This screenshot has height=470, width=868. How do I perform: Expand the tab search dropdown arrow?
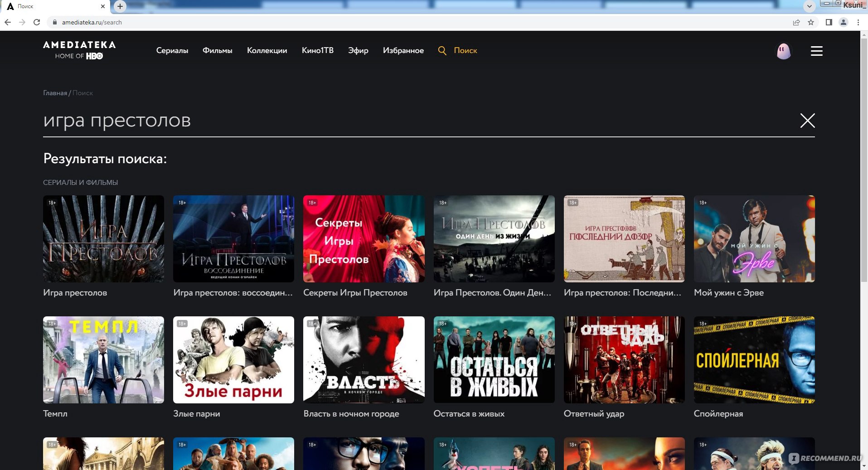[x=809, y=6]
